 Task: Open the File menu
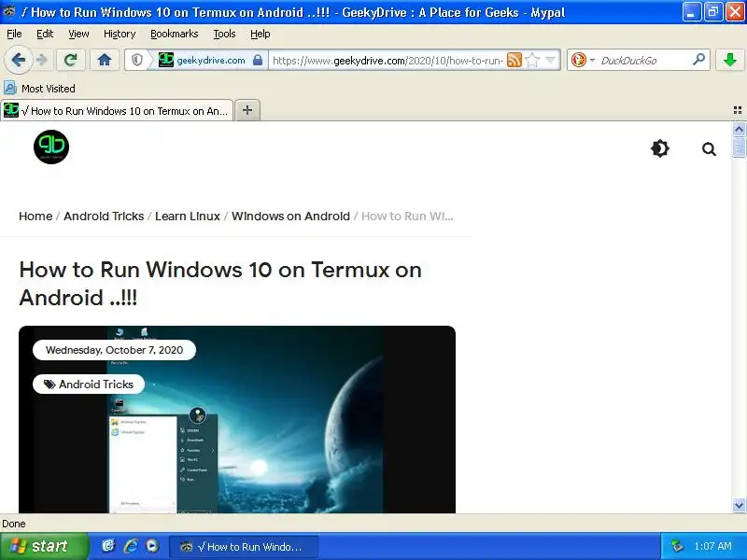(x=14, y=34)
